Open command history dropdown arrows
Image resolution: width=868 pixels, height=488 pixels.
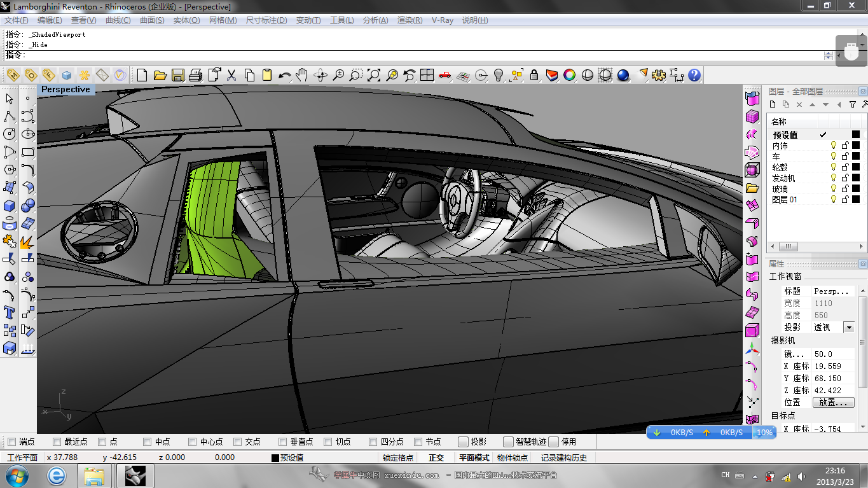pyautogui.click(x=829, y=56)
